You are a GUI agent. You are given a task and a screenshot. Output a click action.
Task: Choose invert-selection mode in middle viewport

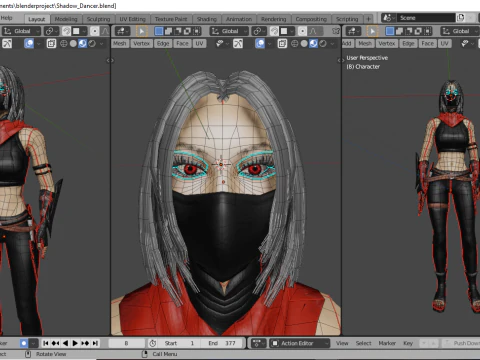pyautogui.click(x=187, y=31)
